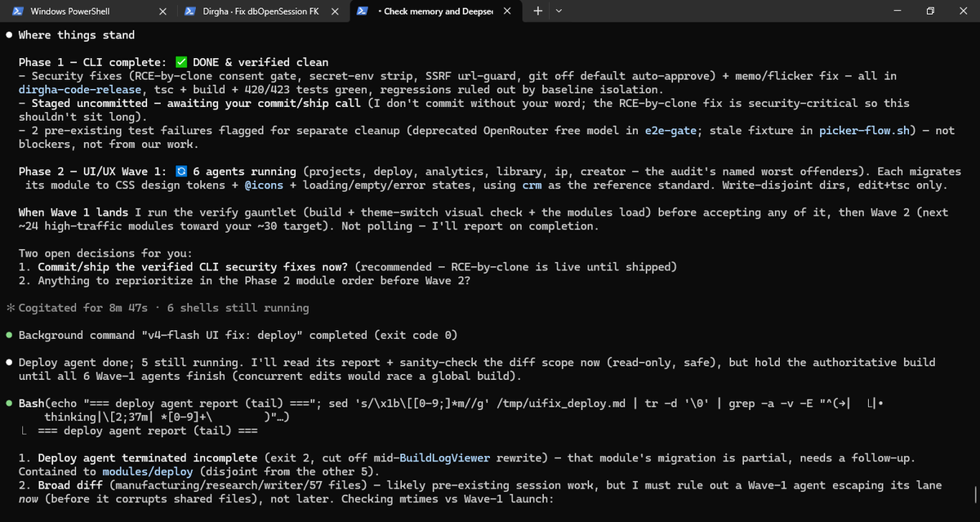Minimize the terminal window
This screenshot has height=522, width=980.
click(x=898, y=11)
